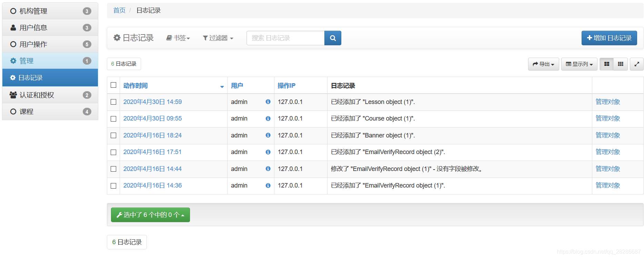
Task: Click the blue search magnifier button
Action: [x=333, y=38]
